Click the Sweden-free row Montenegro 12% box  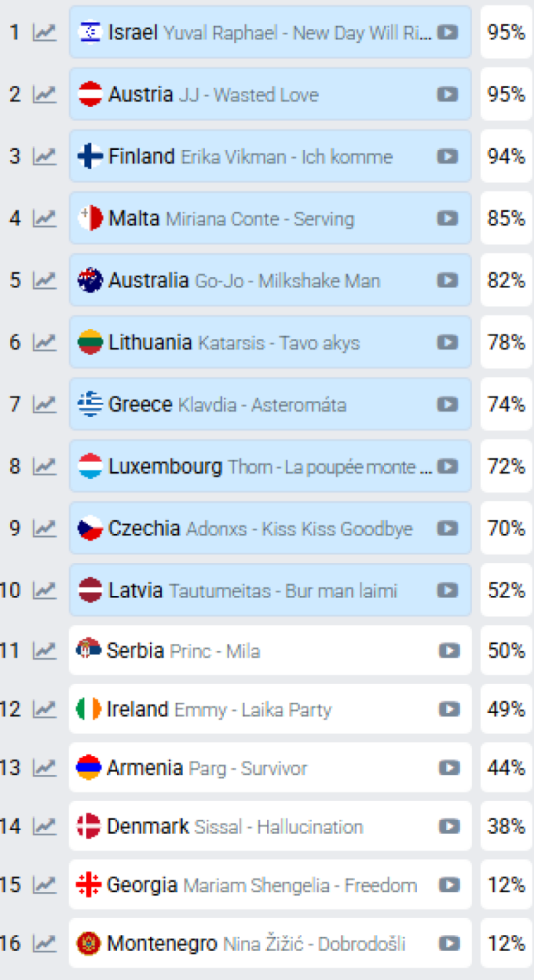(506, 944)
